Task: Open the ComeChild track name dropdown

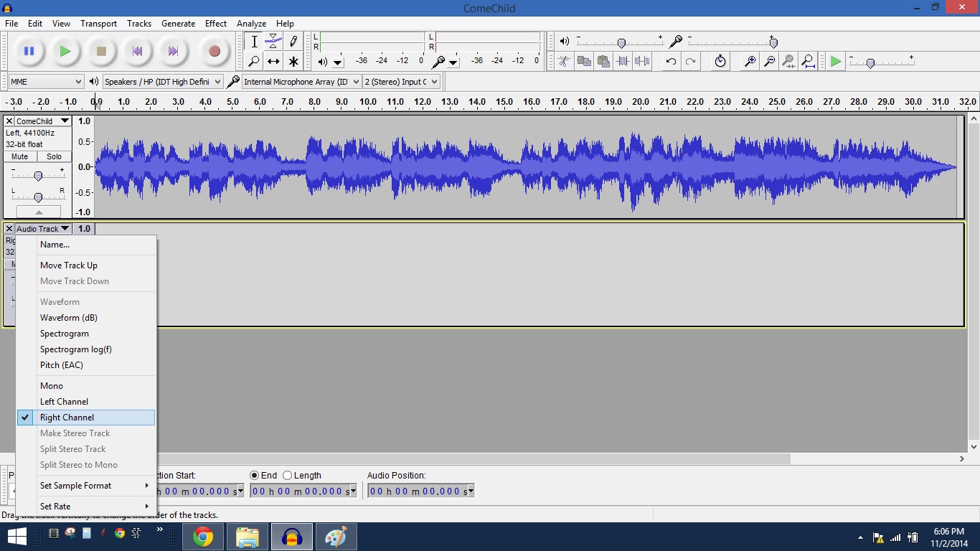Action: (43, 121)
